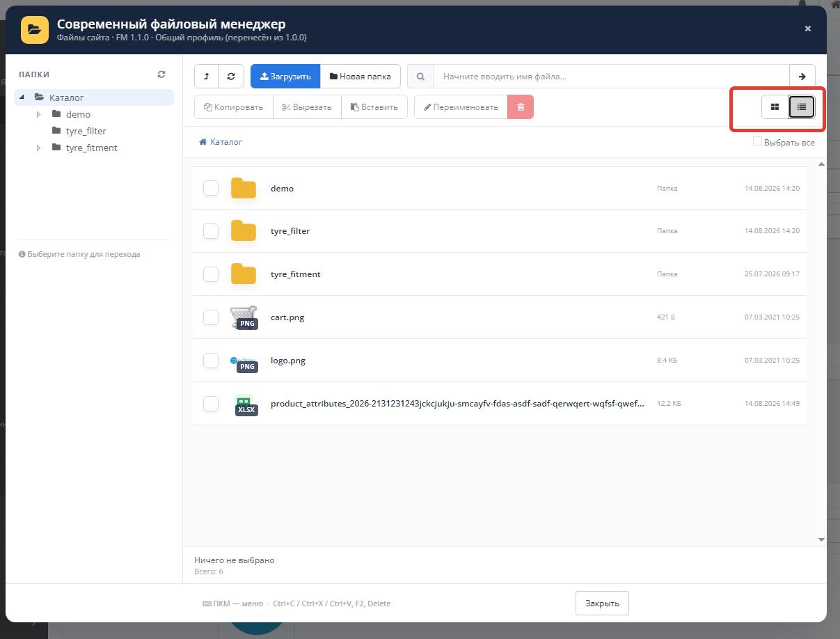Viewport: 840px width, 639px height.
Task: Expand the tyre_fitment tree node
Action: pyautogui.click(x=39, y=148)
